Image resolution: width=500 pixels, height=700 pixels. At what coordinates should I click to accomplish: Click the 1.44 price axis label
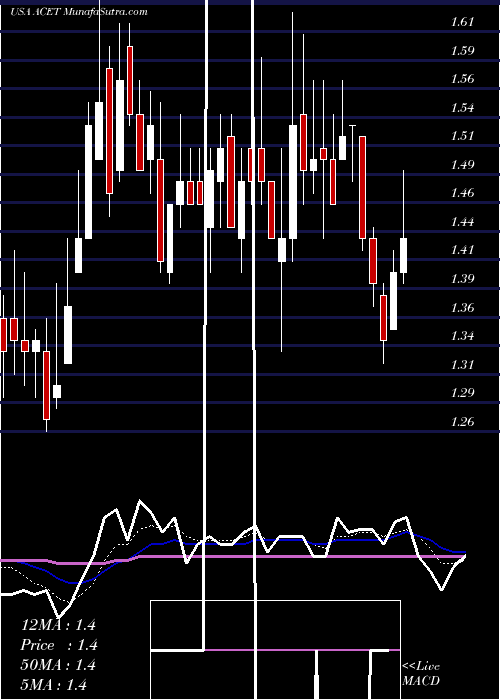point(462,222)
